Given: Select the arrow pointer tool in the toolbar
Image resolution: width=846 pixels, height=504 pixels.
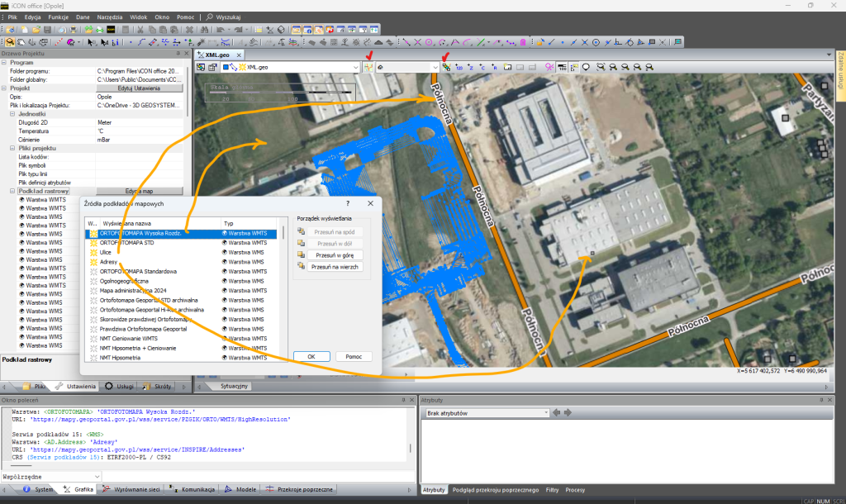Looking at the screenshot, I should (x=91, y=41).
